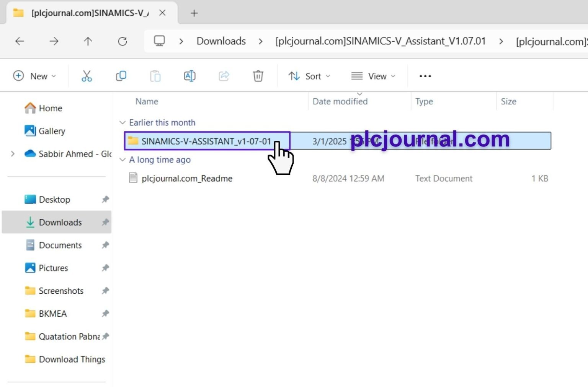Open Desktop in the navigation pane
Viewport: 588px width, 387px height.
pos(54,200)
